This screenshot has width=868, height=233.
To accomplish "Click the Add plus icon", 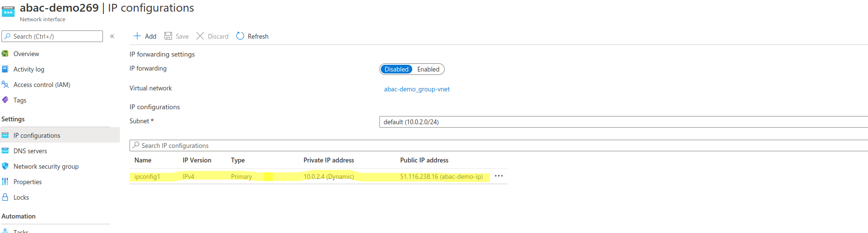I will click(137, 36).
